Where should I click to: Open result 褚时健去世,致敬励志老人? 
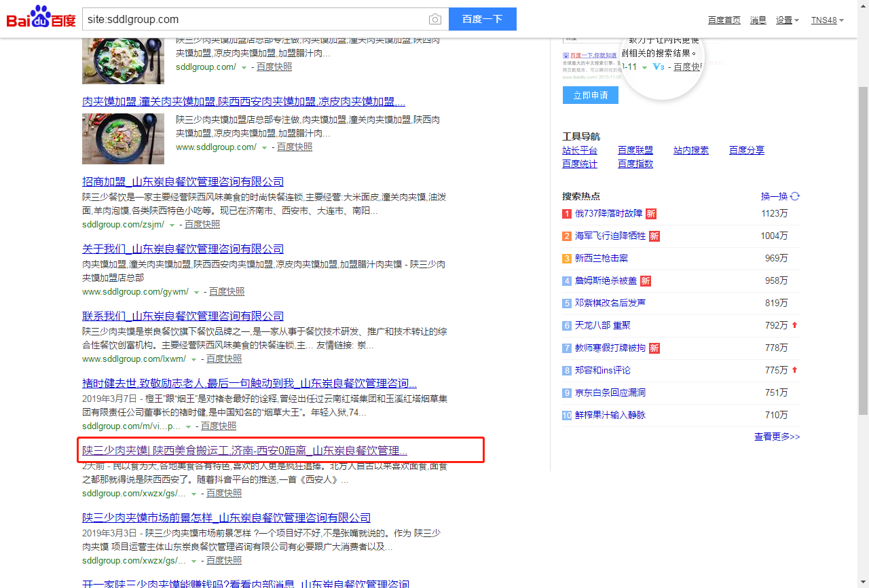(250, 384)
